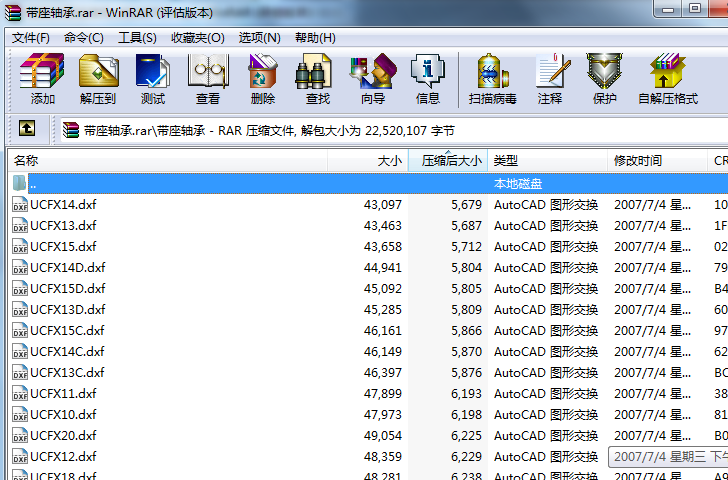Click the size value 47,973
Screen dimensions: 728x480
coord(383,414)
